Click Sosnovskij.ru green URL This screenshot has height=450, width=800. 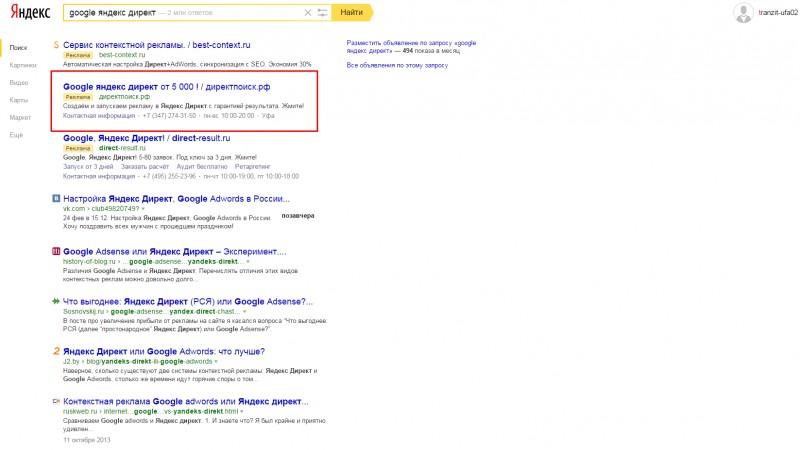tap(152, 312)
